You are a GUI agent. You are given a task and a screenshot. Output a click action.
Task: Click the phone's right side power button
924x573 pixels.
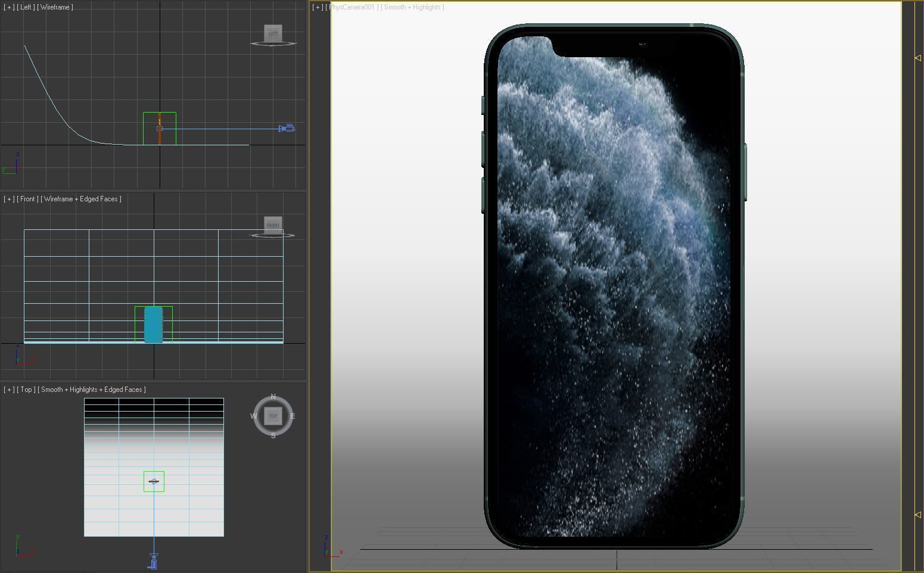pos(745,172)
